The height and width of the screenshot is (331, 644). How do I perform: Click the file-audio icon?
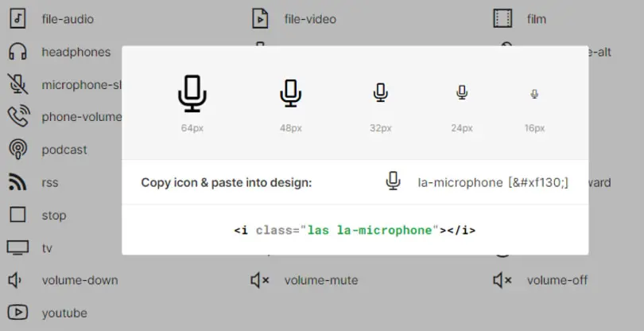17,19
